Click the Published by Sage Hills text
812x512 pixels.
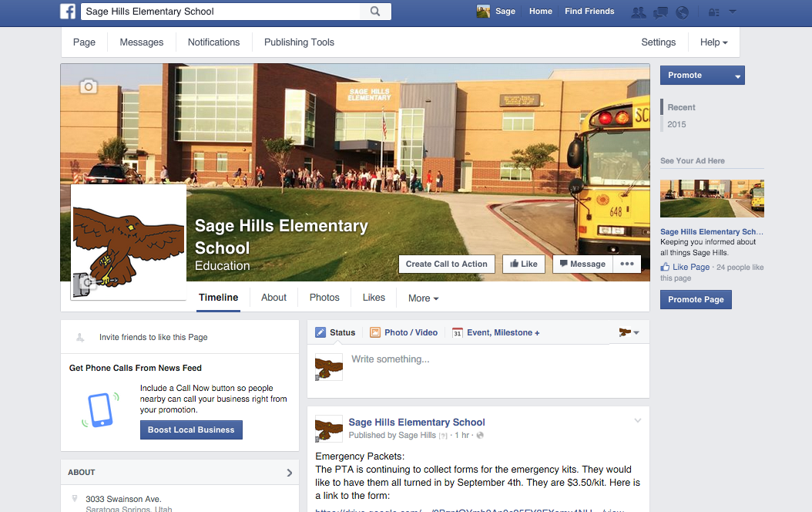pyautogui.click(x=392, y=436)
